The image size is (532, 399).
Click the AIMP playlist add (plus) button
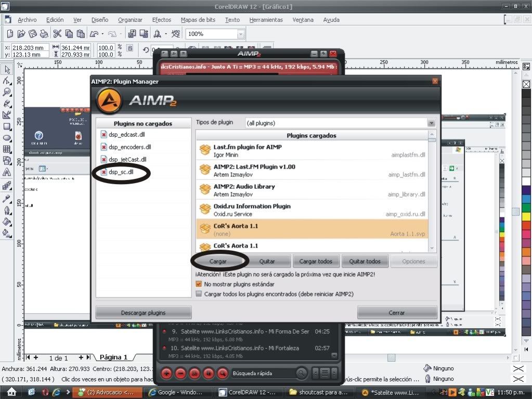coord(166,373)
